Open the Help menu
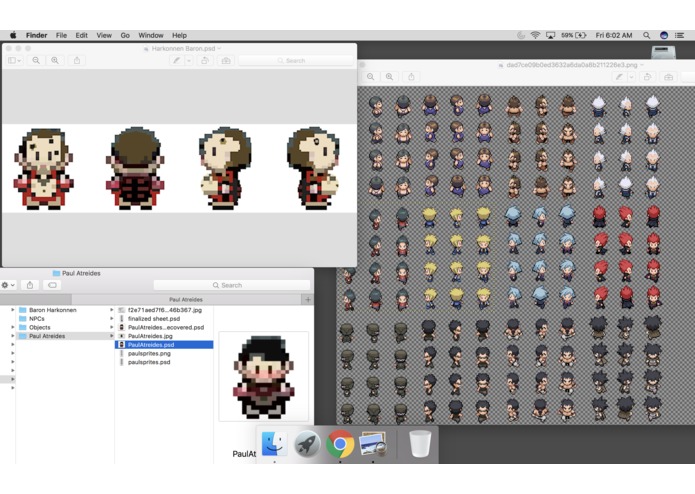This screenshot has width=695, height=494. click(x=180, y=35)
